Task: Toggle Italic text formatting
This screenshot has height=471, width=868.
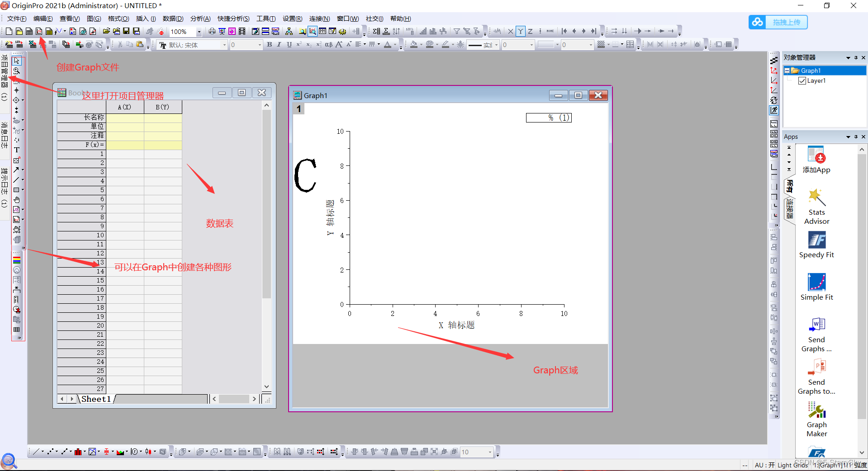Action: [x=279, y=44]
